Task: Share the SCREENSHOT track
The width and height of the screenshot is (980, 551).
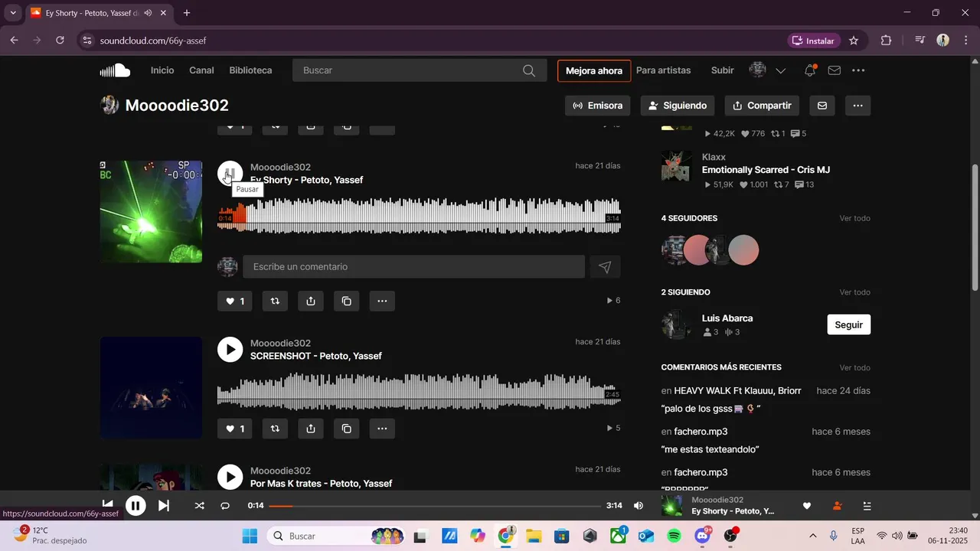Action: click(x=311, y=429)
